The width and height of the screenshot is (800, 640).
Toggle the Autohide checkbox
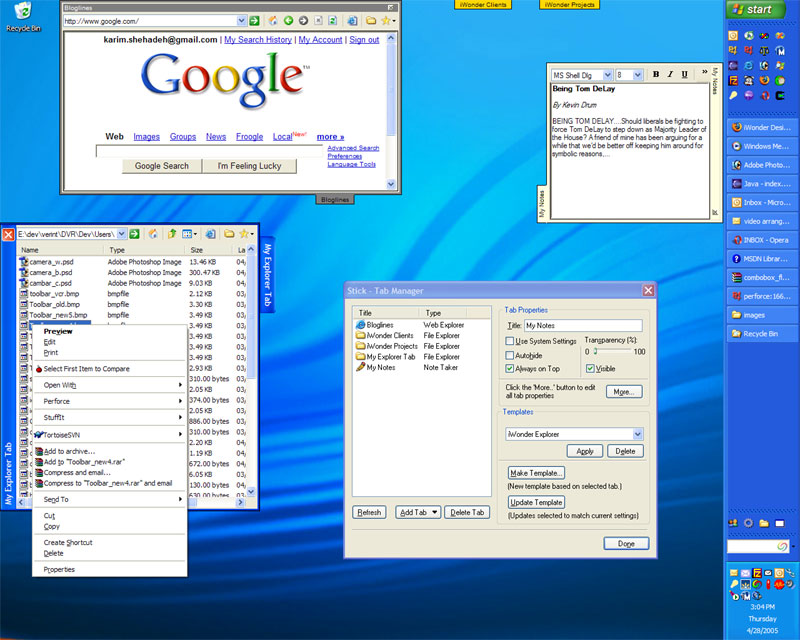click(x=510, y=355)
